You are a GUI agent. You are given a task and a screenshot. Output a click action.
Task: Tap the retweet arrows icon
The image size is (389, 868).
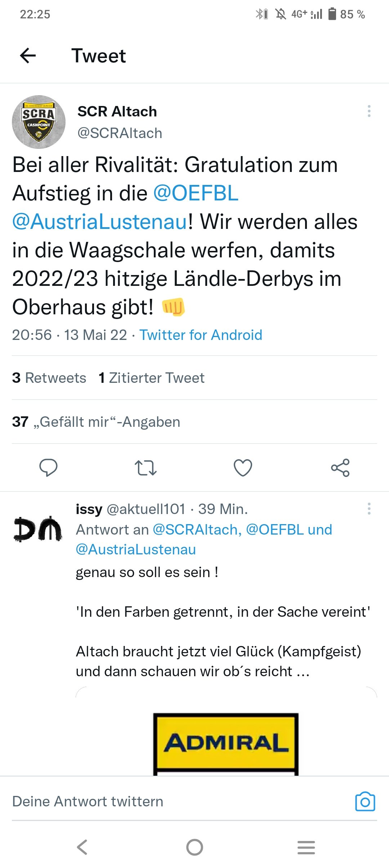(x=146, y=468)
